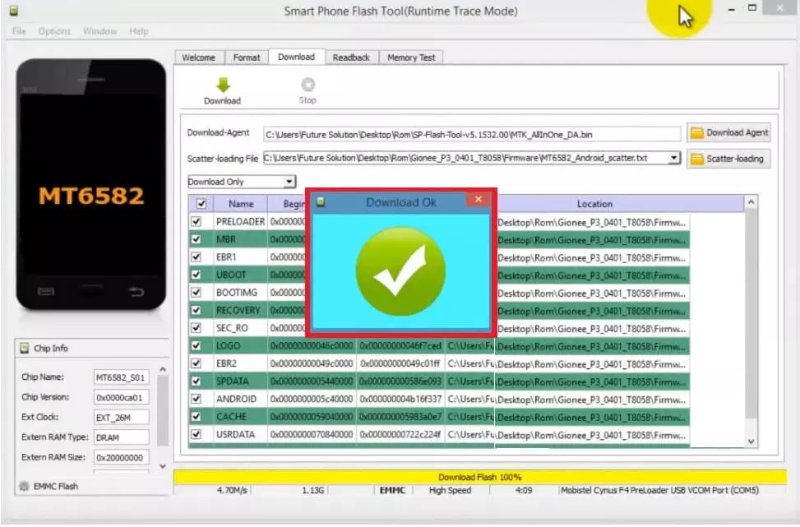Click the Download Flash 100% progress bar

(x=480, y=477)
